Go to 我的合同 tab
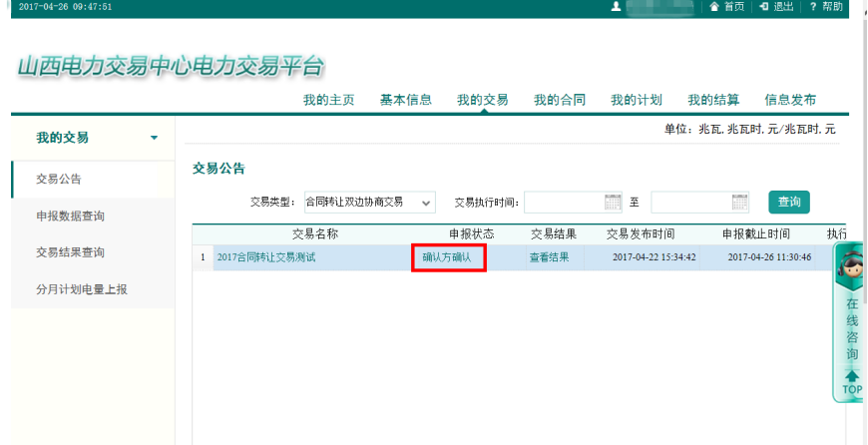This screenshot has width=868, height=445. [x=560, y=100]
